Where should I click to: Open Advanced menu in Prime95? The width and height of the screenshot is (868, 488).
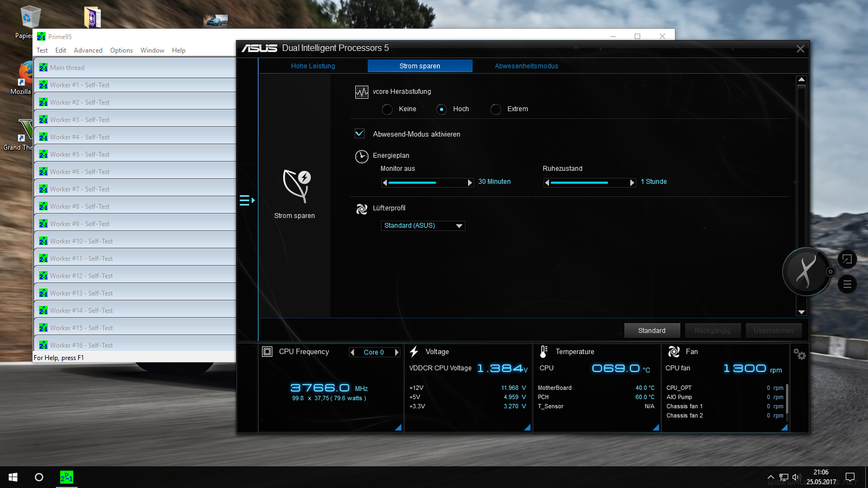click(88, 50)
